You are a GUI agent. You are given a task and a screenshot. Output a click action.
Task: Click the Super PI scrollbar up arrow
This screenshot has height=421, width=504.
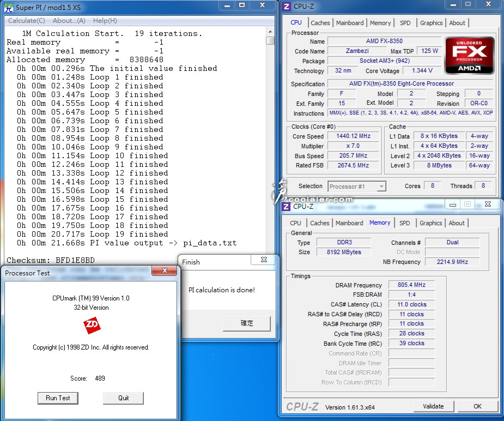(x=270, y=32)
